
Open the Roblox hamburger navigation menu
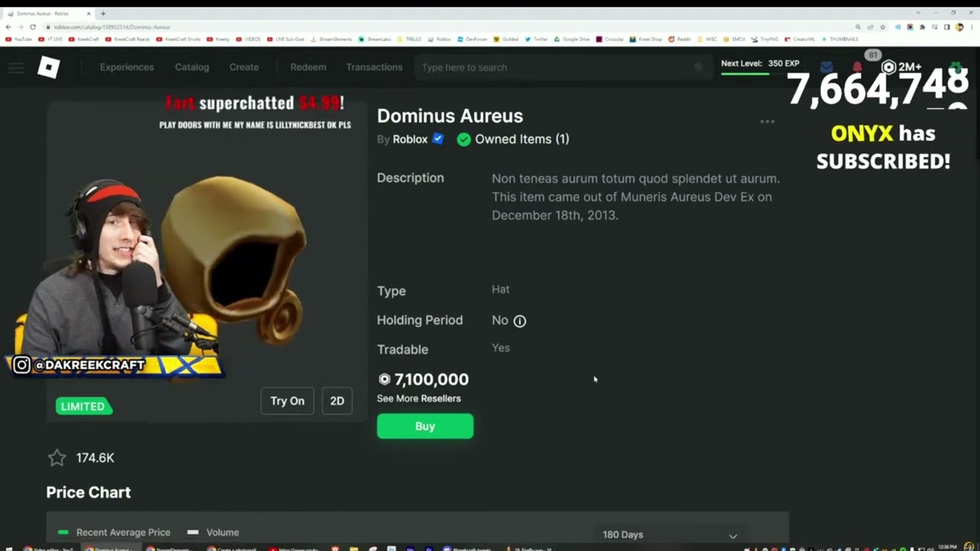point(16,67)
